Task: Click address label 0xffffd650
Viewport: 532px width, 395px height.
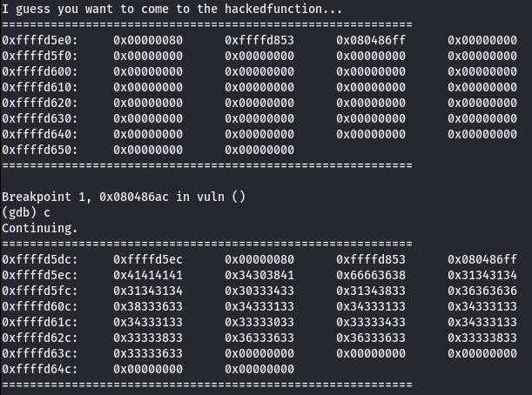Action: (x=40, y=150)
